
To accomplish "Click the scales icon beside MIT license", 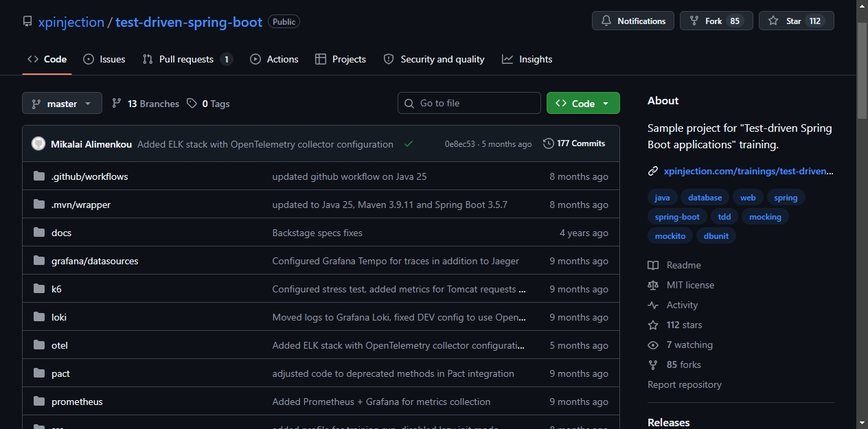I will pos(653,285).
